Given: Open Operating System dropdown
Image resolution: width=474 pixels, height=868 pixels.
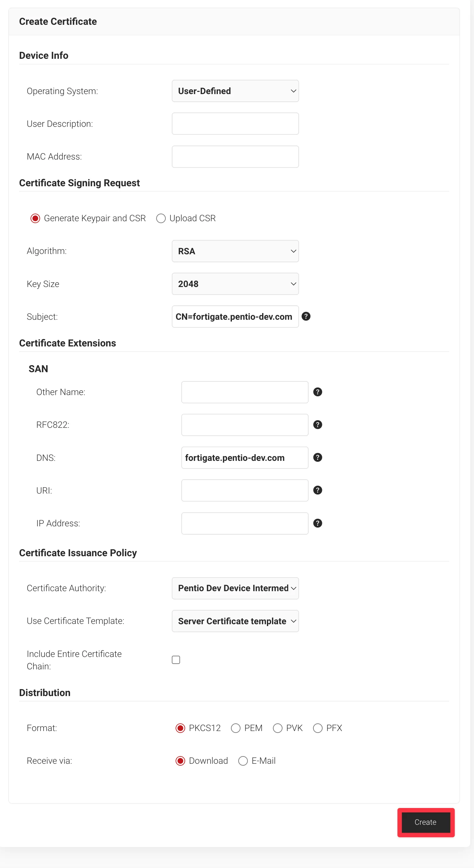Looking at the screenshot, I should tap(235, 91).
